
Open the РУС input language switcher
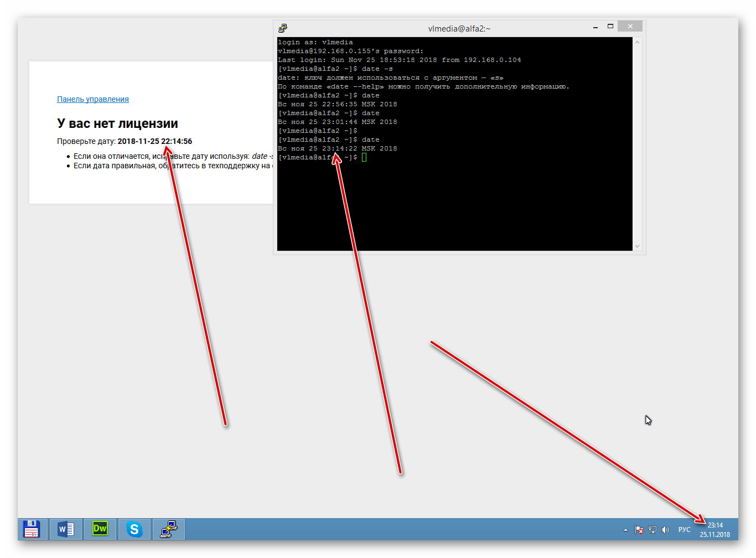(x=685, y=530)
